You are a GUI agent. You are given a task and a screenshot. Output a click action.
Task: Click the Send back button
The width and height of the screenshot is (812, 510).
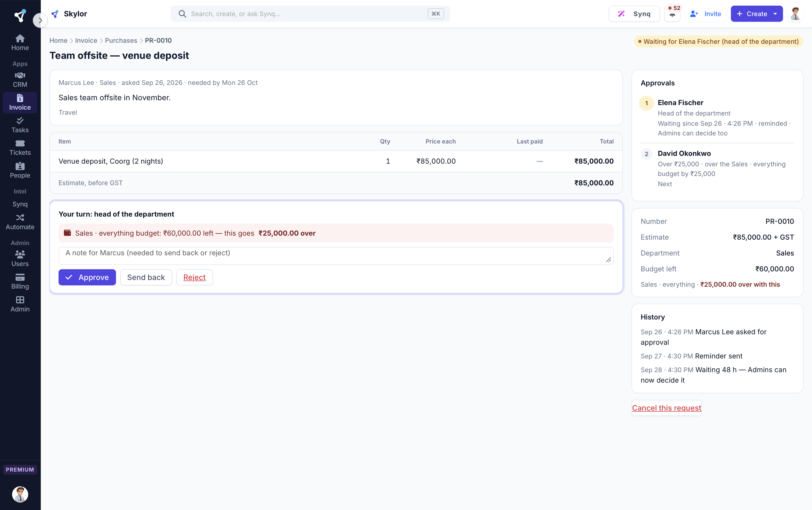(146, 277)
